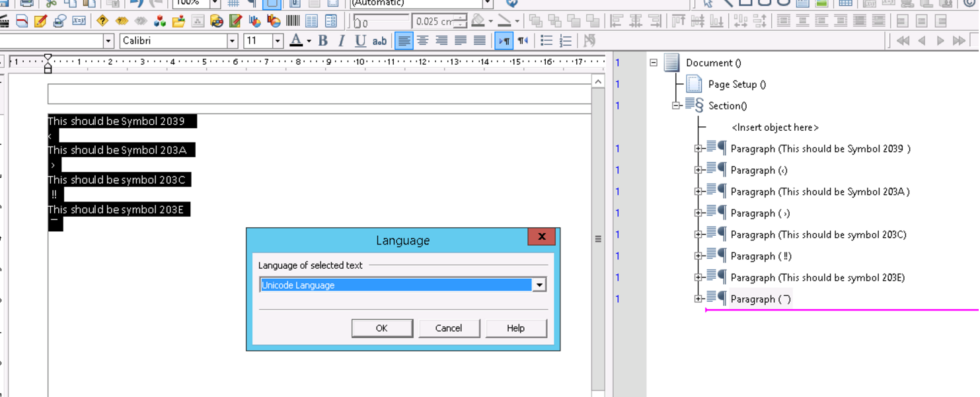Click the green notepad with pencil icon

(x=235, y=21)
